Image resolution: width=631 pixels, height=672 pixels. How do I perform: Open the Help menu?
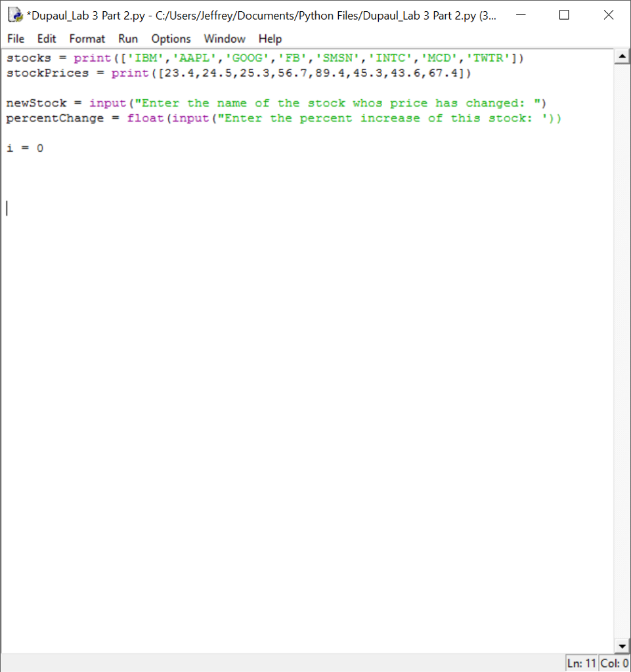(270, 39)
